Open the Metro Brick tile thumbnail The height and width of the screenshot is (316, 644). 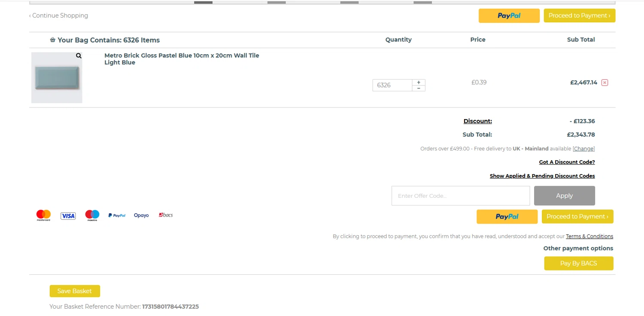point(57,78)
